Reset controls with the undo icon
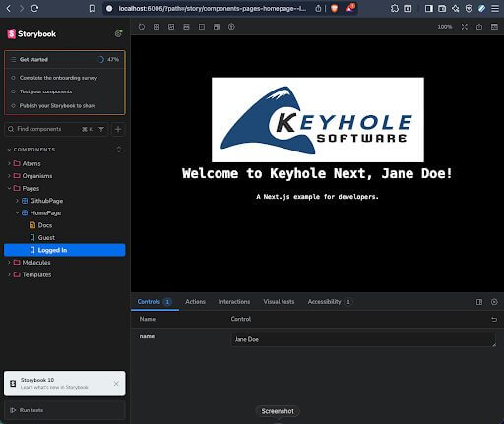Image resolution: width=504 pixels, height=424 pixels. 494,320
